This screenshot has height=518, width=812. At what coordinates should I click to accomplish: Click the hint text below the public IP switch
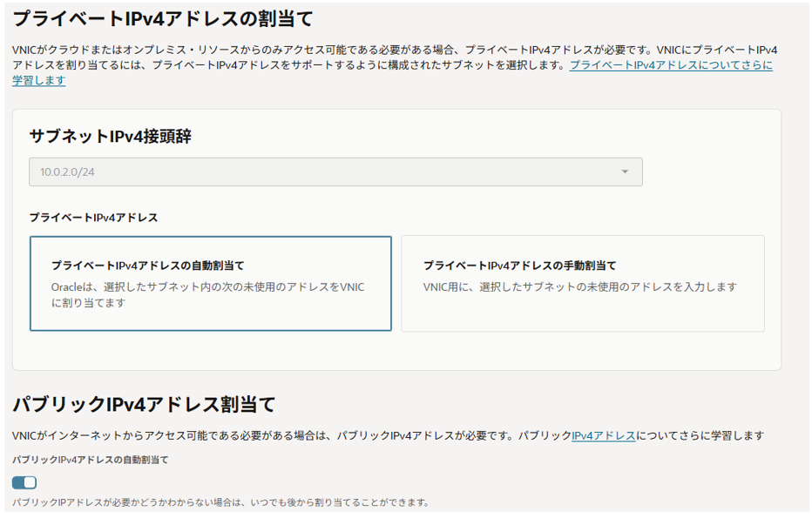220,502
